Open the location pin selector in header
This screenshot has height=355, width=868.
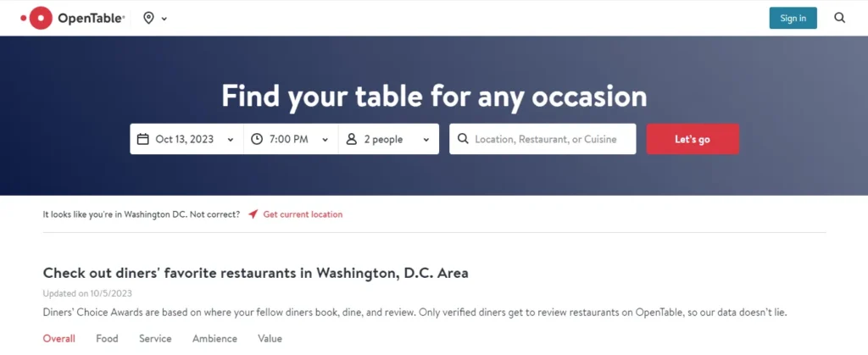click(x=148, y=19)
